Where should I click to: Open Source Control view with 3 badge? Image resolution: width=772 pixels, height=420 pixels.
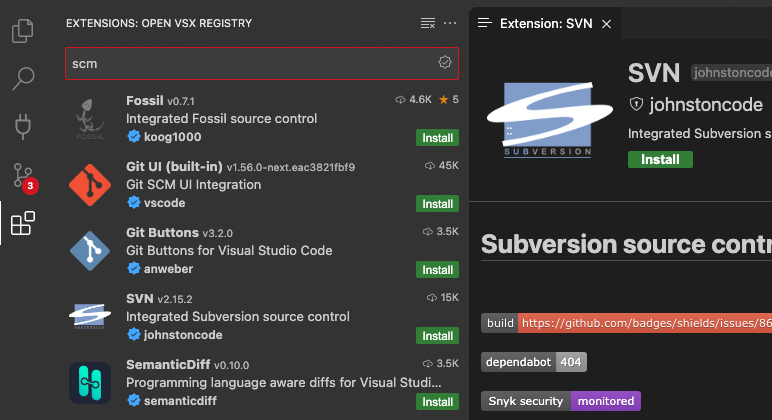coord(25,178)
